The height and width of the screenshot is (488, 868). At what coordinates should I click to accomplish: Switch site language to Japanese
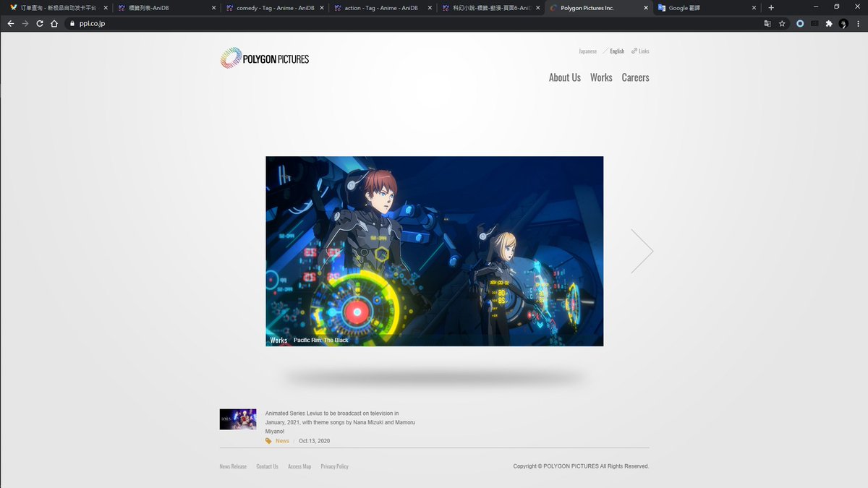coord(588,51)
